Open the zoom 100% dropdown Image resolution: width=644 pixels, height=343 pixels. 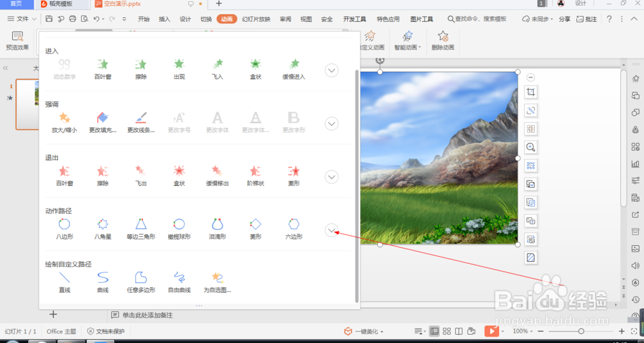coord(523,331)
